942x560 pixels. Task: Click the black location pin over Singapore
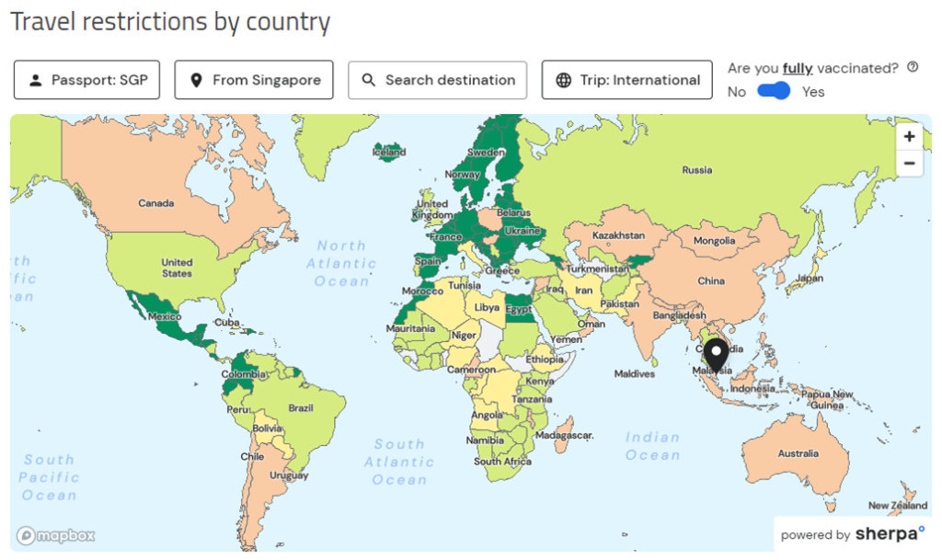pos(716,355)
